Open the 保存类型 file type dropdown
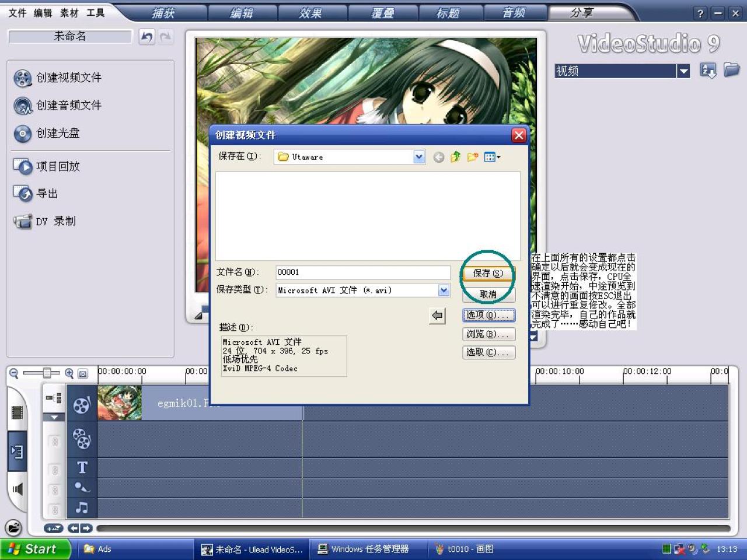747x560 pixels. pos(444,290)
